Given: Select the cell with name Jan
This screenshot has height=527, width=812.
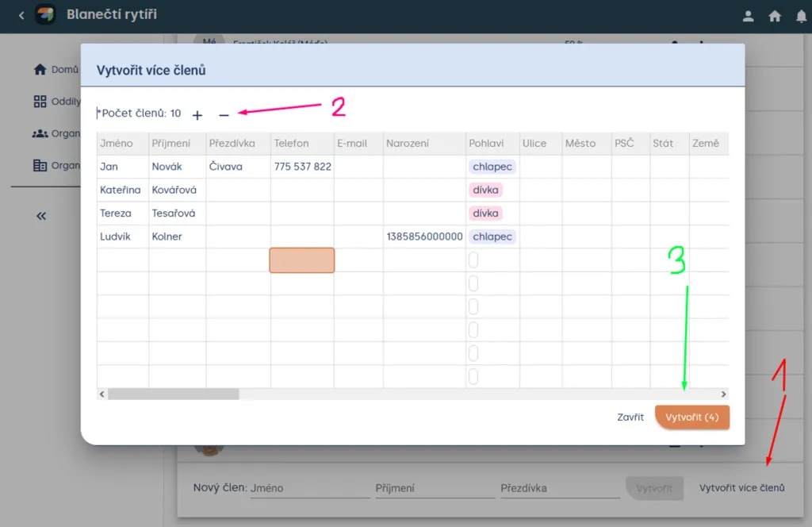Looking at the screenshot, I should [x=123, y=167].
